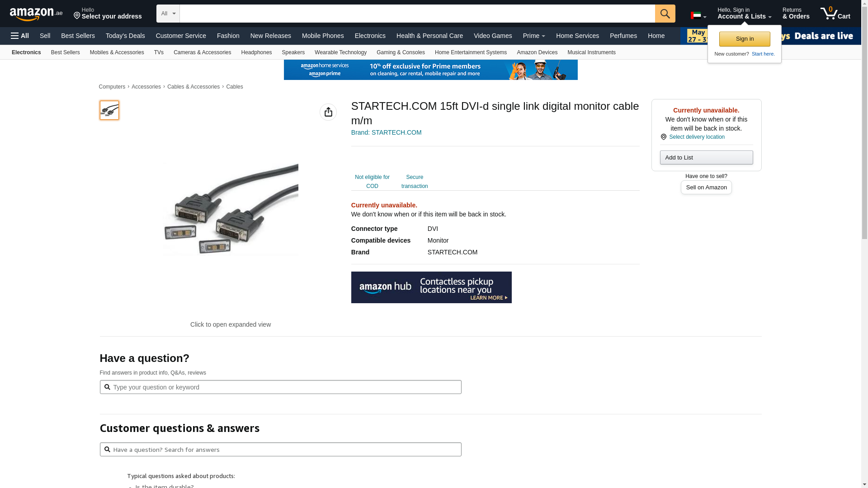Viewport: 868px width, 488px height.
Task: Click the Amazon.ae logo
Action: [x=36, y=14]
